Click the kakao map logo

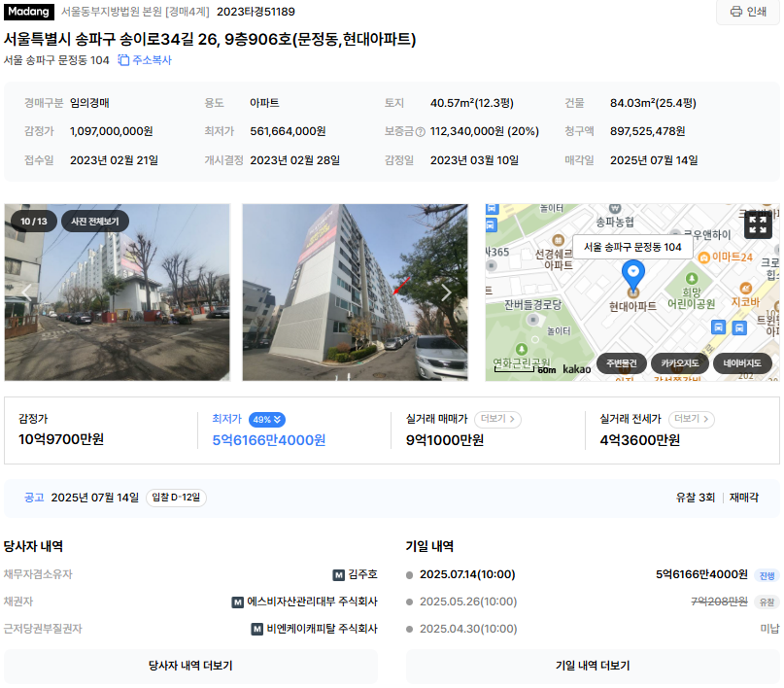[576, 369]
